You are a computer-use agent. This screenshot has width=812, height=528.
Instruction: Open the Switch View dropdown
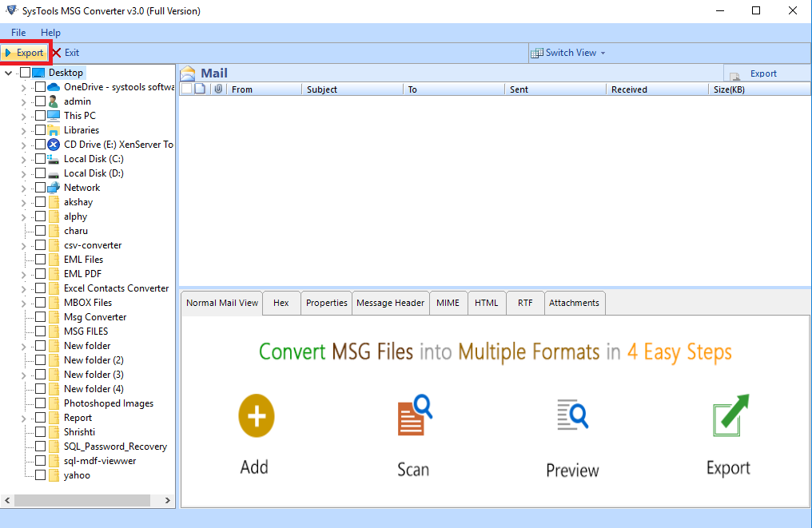568,53
